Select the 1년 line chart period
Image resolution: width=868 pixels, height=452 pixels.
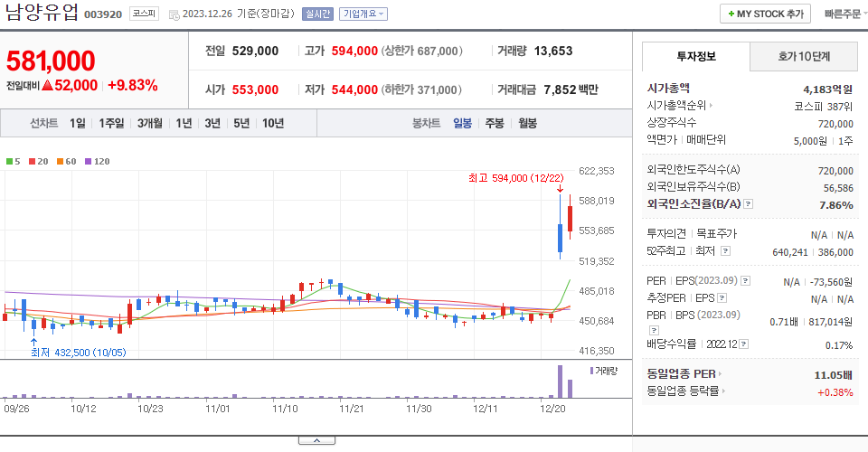(184, 123)
